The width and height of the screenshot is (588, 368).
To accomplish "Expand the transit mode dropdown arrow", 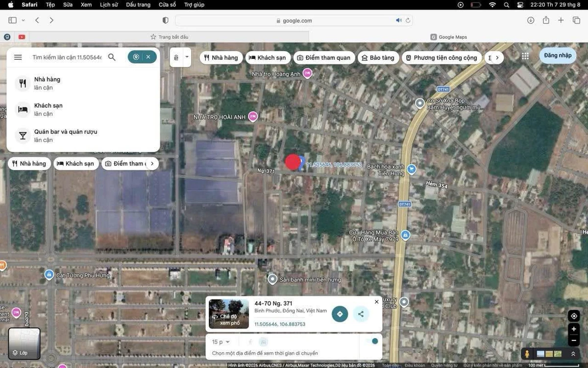I will (187, 57).
